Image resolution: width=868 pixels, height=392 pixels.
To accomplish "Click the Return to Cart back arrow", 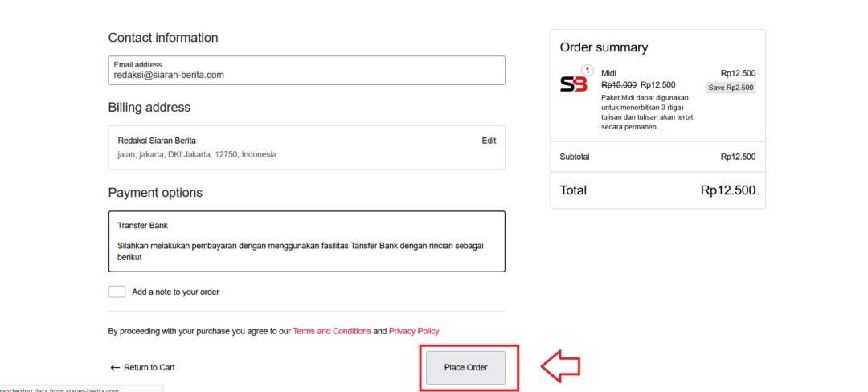I will [x=115, y=368].
